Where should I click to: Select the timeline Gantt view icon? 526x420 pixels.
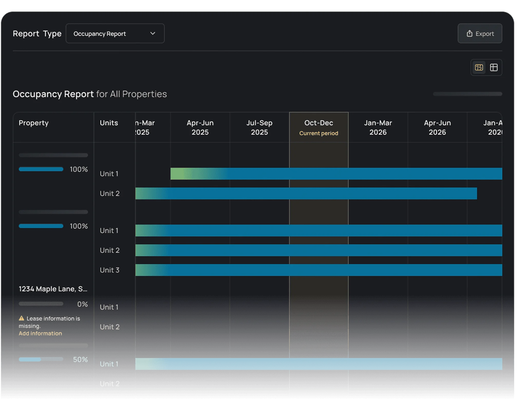[478, 68]
